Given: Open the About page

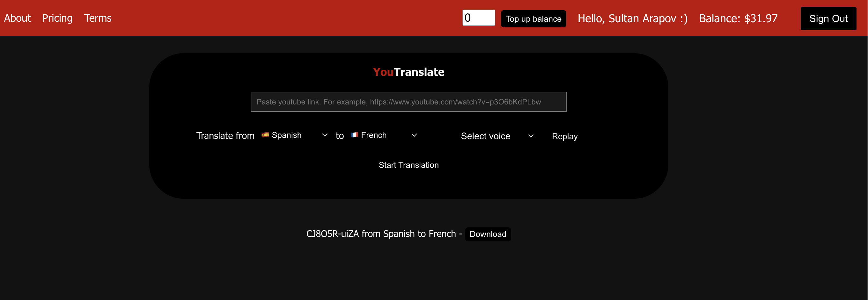Looking at the screenshot, I should click(17, 18).
